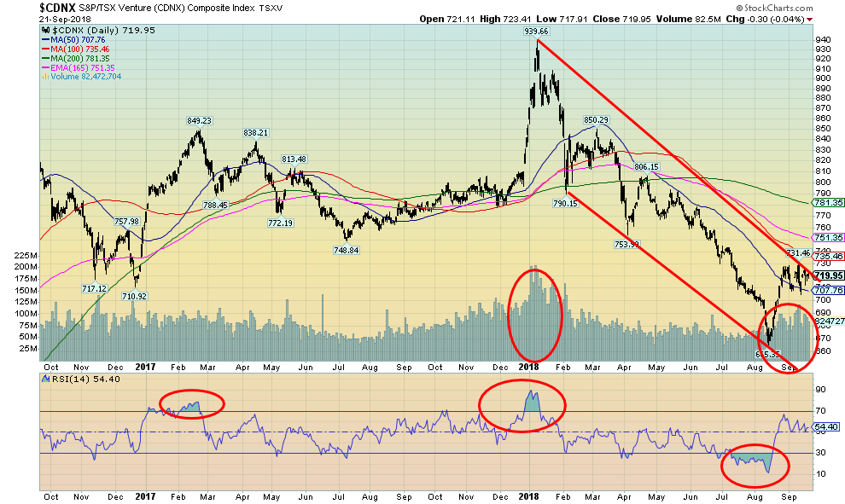Click the candlestick icon beside $CDNX (Daily)
The width and height of the screenshot is (845, 504).
pyautogui.click(x=46, y=31)
